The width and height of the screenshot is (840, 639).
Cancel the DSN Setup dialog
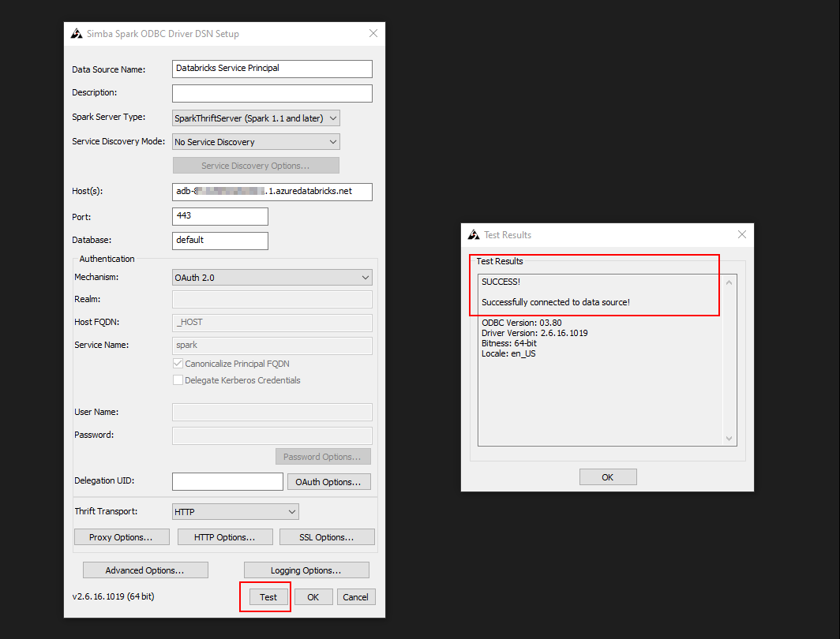(x=355, y=597)
